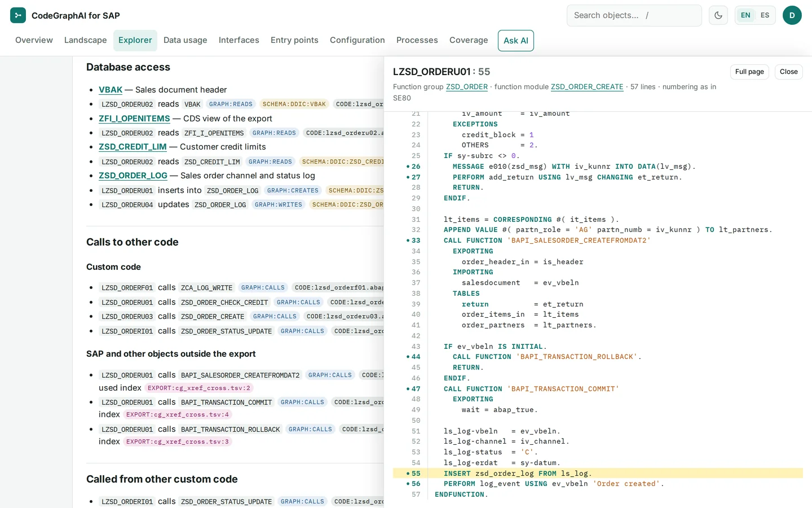The image size is (812, 508).
Task: Open function module ZSD_ORDER_CREATE link
Action: click(x=586, y=87)
